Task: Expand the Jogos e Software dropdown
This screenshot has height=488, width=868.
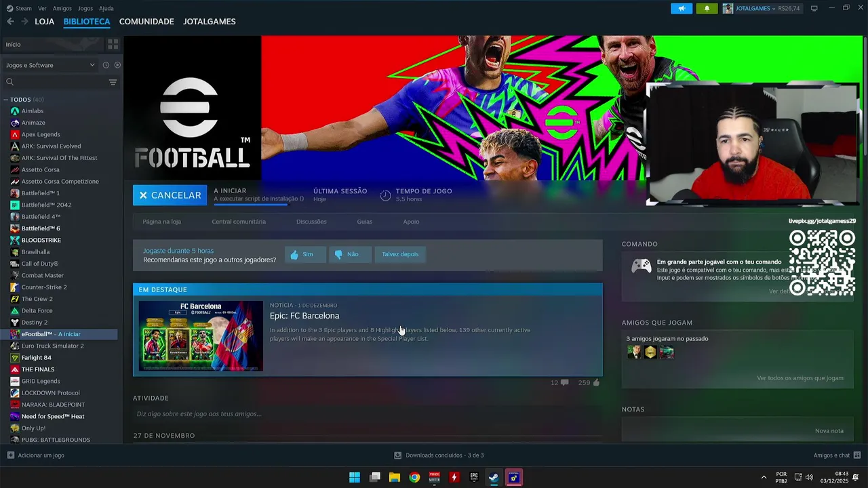Action: click(50, 65)
